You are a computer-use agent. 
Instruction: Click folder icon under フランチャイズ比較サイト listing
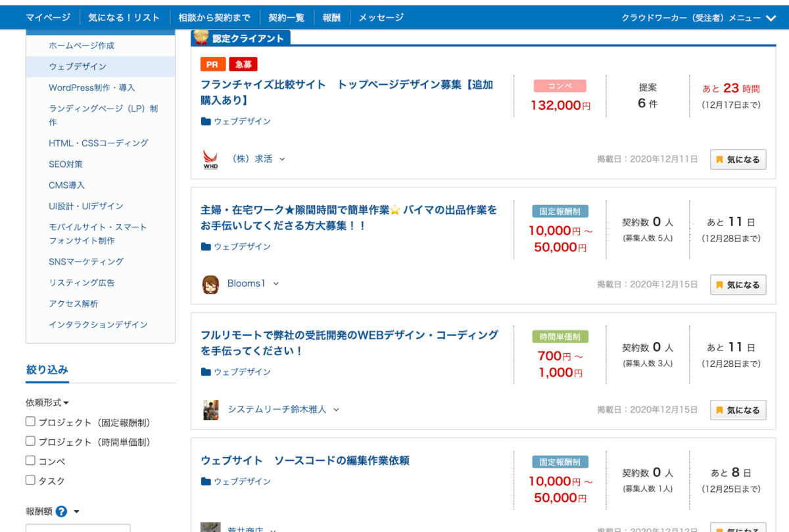(206, 122)
